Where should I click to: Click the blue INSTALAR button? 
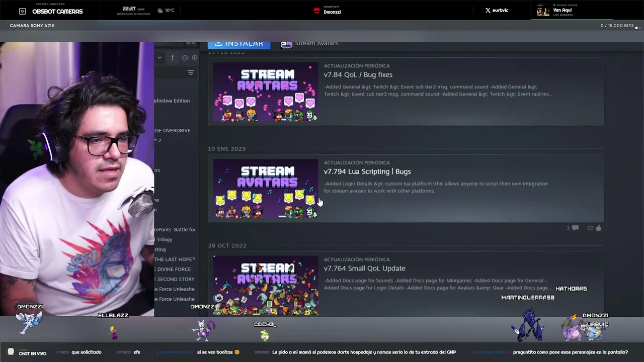[239, 45]
